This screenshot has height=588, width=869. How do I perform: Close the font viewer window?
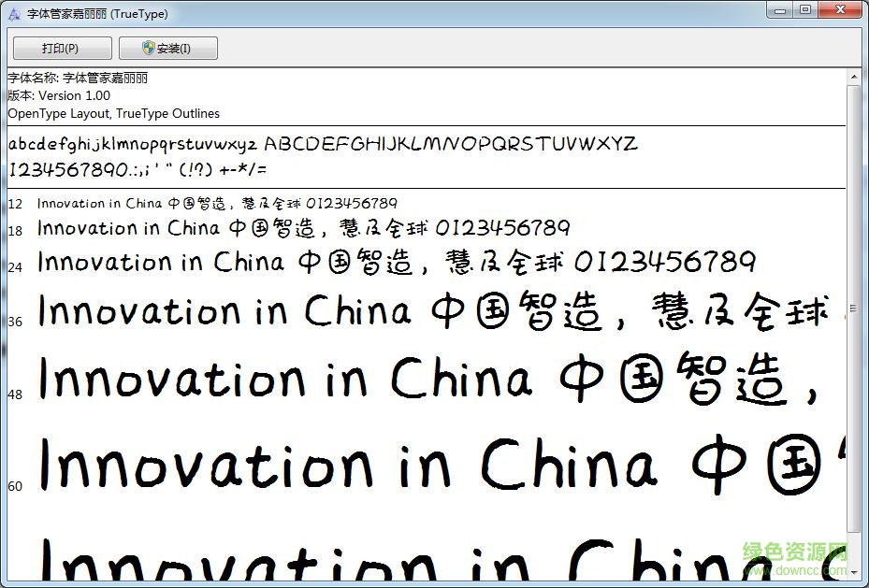[x=840, y=10]
